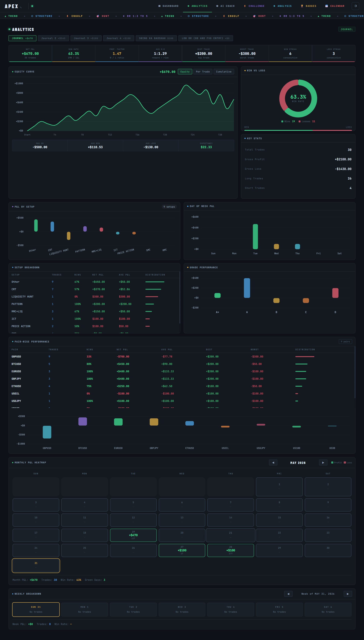This screenshot has height=640, width=364.
Task: Go to next month in heatmap
Action: [x=323, y=463]
